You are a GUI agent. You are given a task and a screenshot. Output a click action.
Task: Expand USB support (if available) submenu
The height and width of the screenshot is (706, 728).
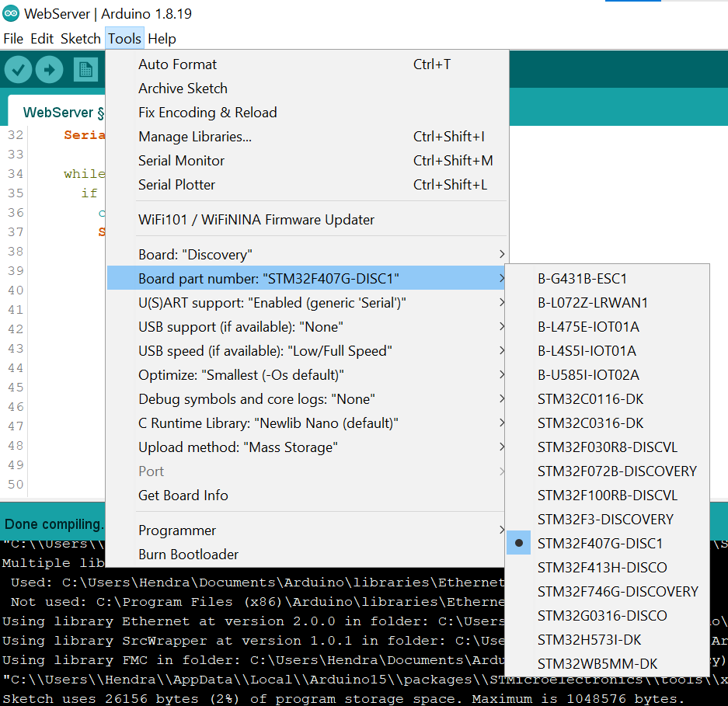[x=306, y=327]
